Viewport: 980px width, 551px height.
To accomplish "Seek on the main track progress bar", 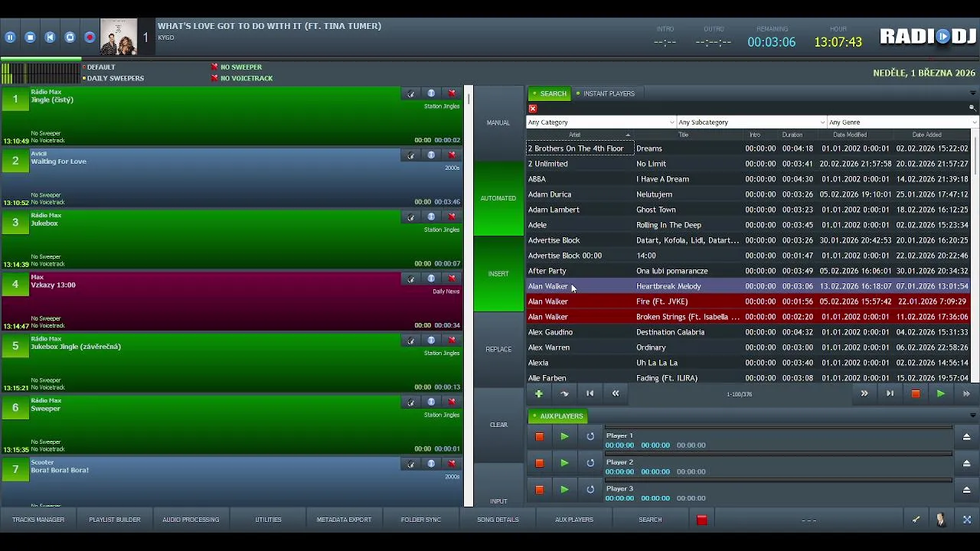I will (490, 59).
